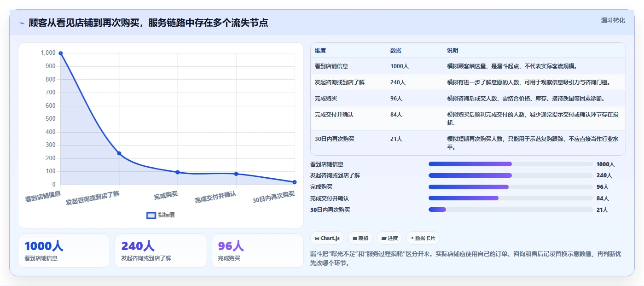The image size is (644, 286).
Task: Select the chart point above 完成交付并确认
Action: (236, 174)
